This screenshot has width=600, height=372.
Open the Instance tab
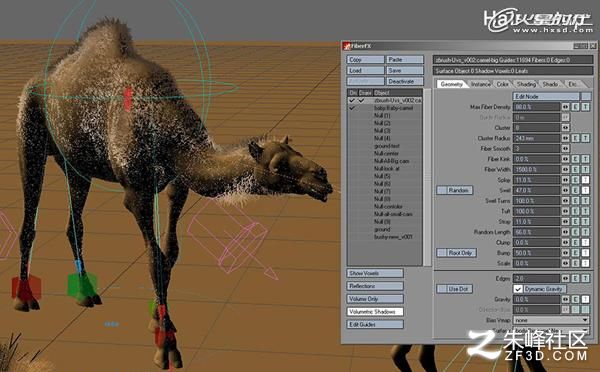tap(480, 84)
